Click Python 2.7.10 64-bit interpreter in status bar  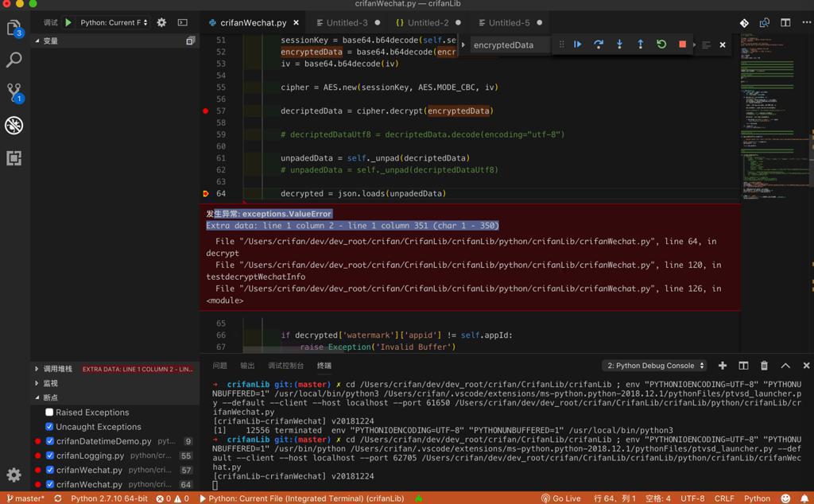coord(109,498)
